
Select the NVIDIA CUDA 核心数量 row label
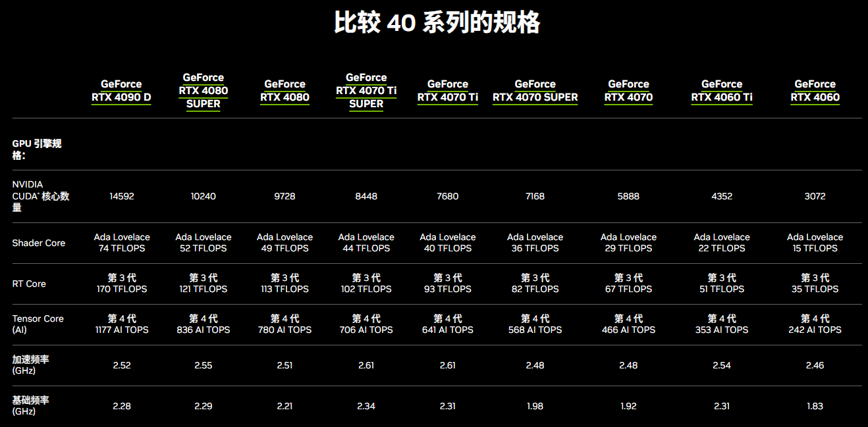41,196
